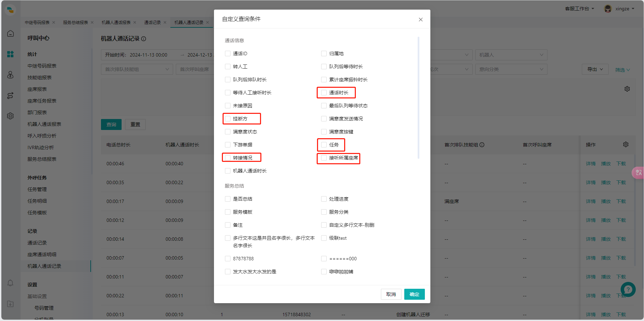Open the xingze account dropdown menu
The image size is (644, 321).
pos(625,9)
